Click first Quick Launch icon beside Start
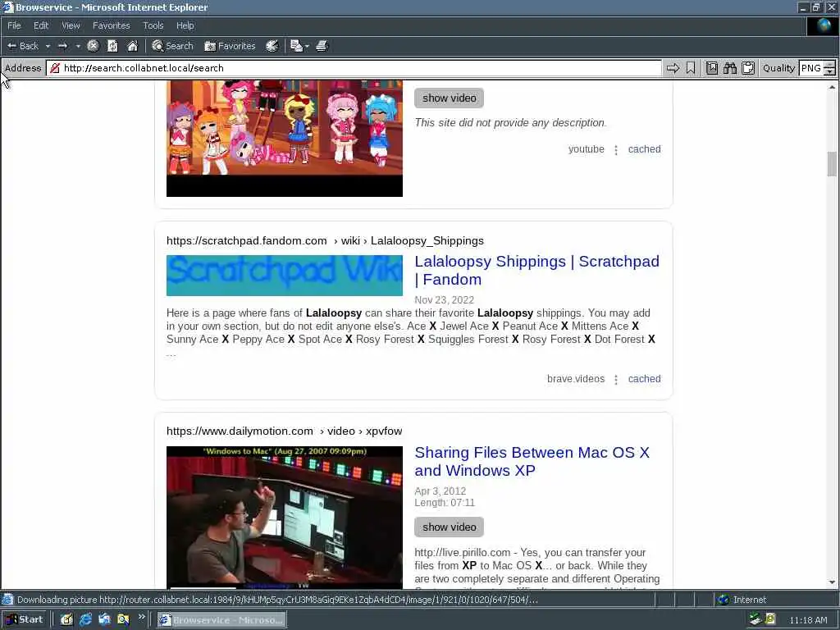The height and width of the screenshot is (630, 840). [x=66, y=620]
